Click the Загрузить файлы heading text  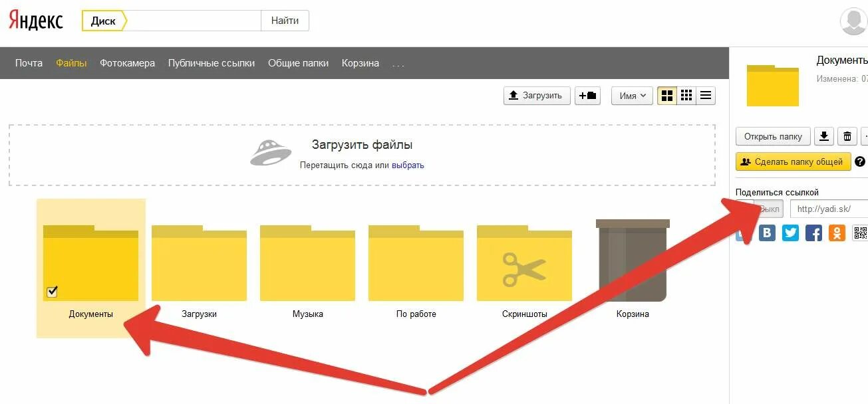[362, 145]
